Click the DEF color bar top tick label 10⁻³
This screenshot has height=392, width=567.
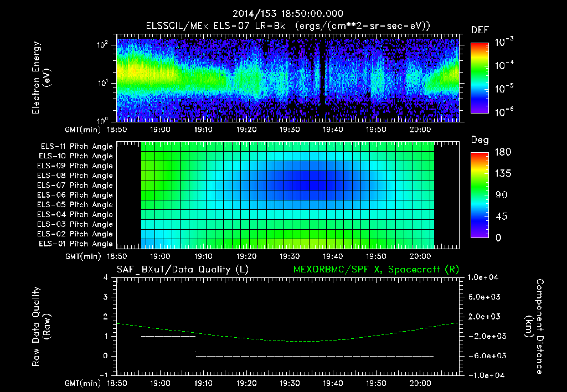tap(504, 42)
